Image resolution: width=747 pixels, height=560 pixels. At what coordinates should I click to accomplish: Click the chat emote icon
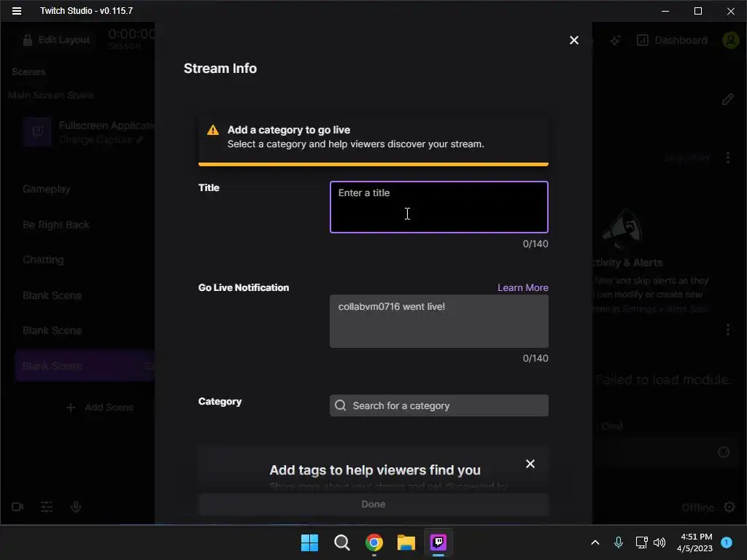click(723, 452)
